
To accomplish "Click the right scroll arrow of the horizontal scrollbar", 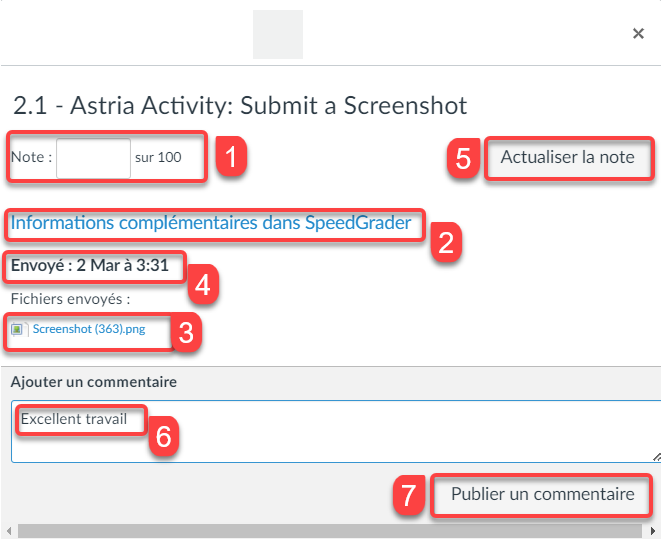I will point(652,531).
